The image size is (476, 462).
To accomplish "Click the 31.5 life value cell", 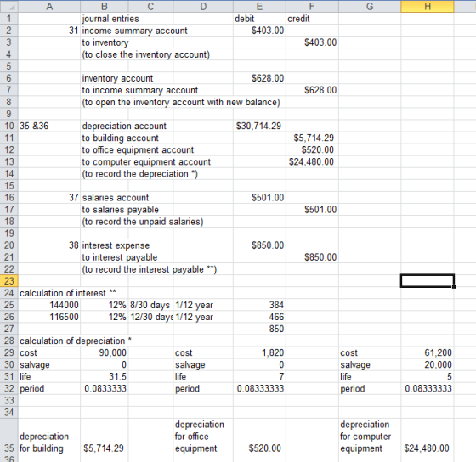I will click(x=104, y=376).
